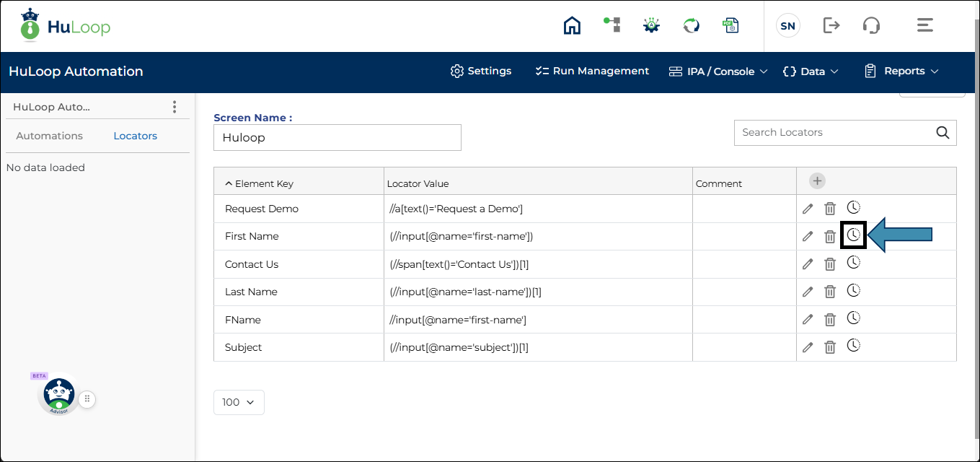The width and height of the screenshot is (980, 462).
Task: Open Settings from navigation bar
Action: point(481,71)
